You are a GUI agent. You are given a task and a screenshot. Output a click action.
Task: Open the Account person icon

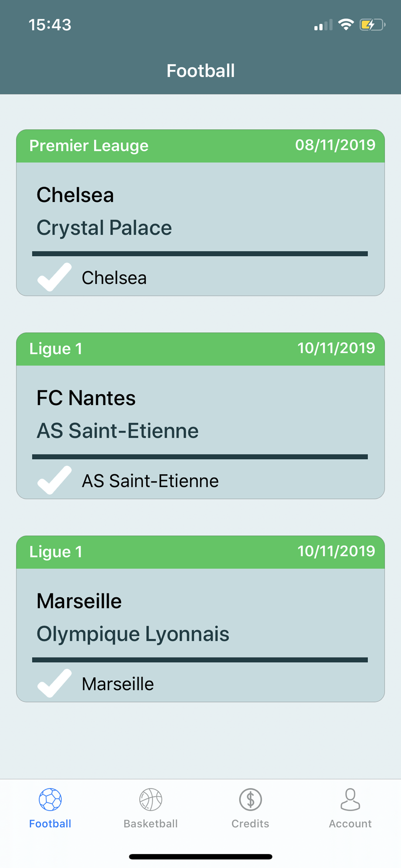[x=350, y=799]
